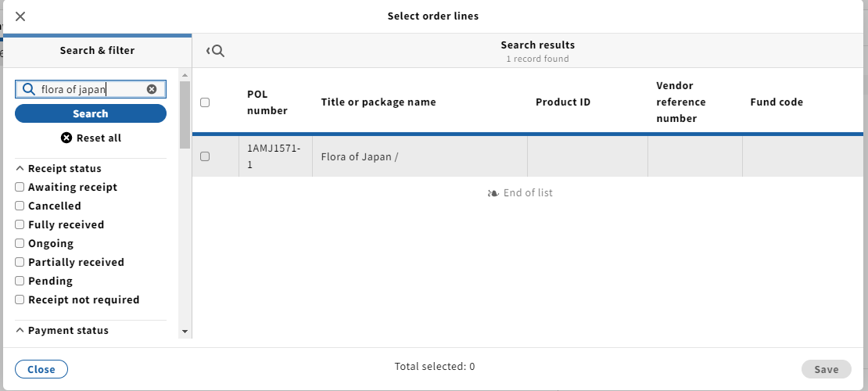
Task: Enable the Fully received filter
Action: pyautogui.click(x=20, y=225)
